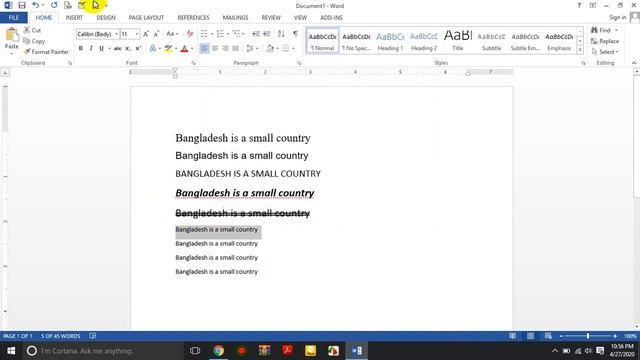This screenshot has height=360, width=640.
Task: Copy the selected text
Action: tap(34, 41)
